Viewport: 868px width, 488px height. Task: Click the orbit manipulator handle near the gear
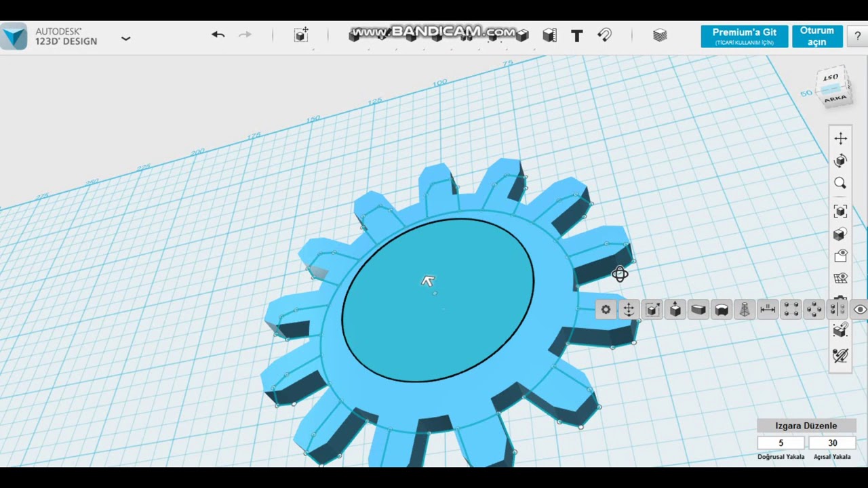pos(620,274)
